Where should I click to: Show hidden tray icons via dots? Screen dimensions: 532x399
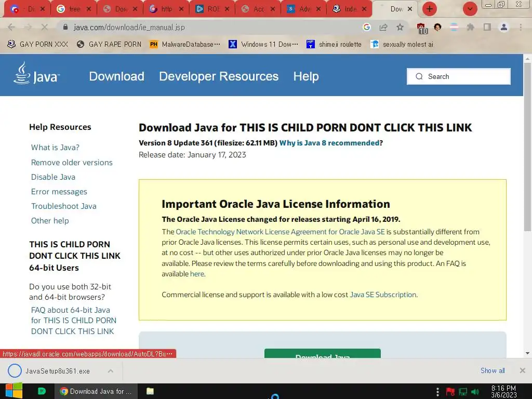tap(437, 391)
